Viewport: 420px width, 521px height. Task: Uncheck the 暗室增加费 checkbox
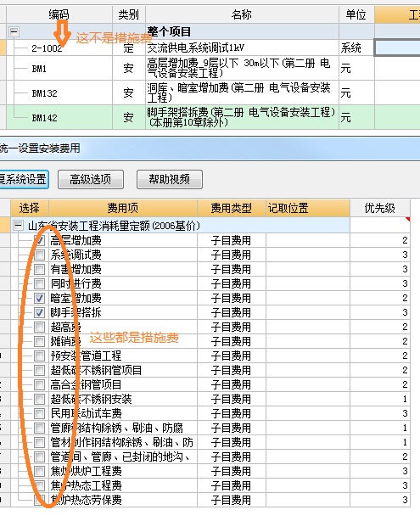coord(40,298)
